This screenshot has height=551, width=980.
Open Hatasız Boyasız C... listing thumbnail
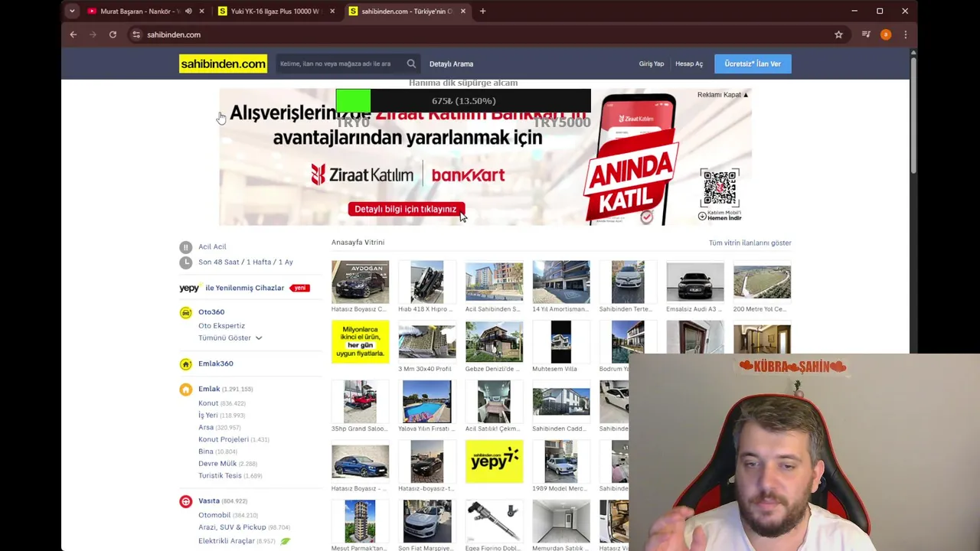360,282
